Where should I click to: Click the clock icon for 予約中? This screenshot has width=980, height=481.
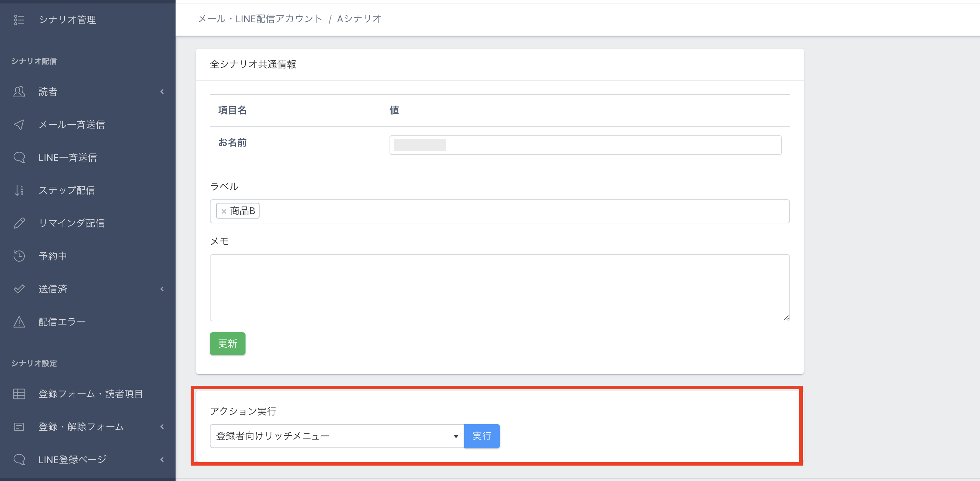pos(19,256)
